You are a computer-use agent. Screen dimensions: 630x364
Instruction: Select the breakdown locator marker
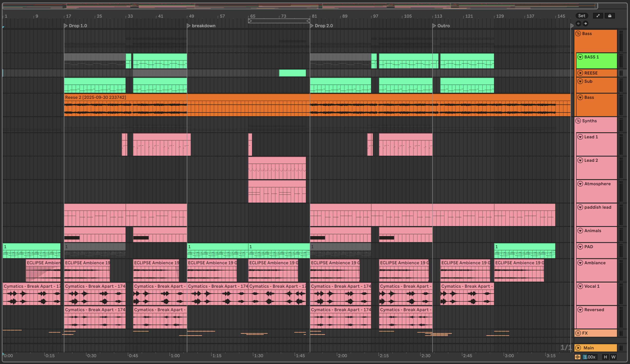coord(189,26)
